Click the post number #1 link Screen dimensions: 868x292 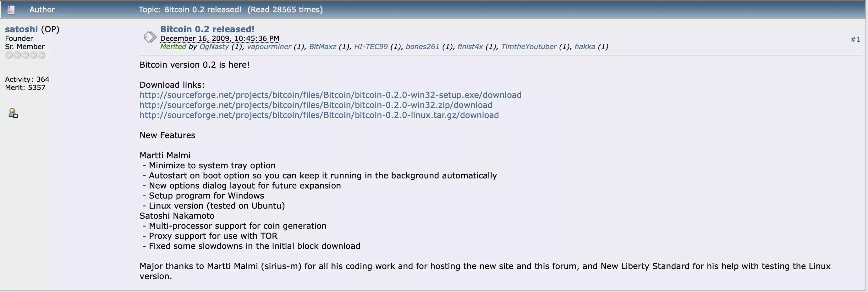coord(855,39)
